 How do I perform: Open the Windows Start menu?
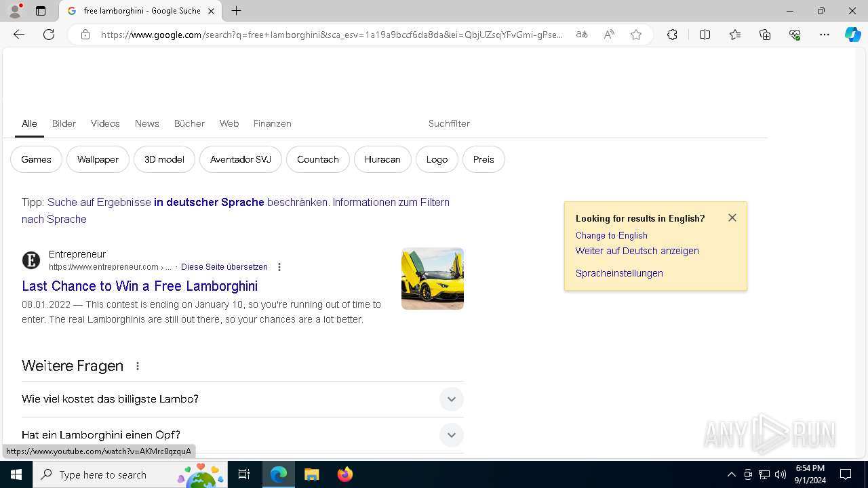coord(16,474)
